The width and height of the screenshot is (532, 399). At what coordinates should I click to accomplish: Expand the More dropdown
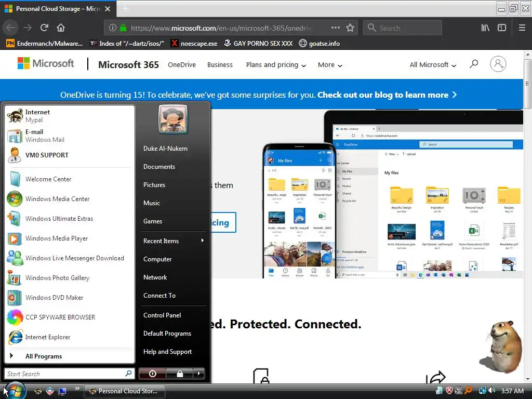330,65
